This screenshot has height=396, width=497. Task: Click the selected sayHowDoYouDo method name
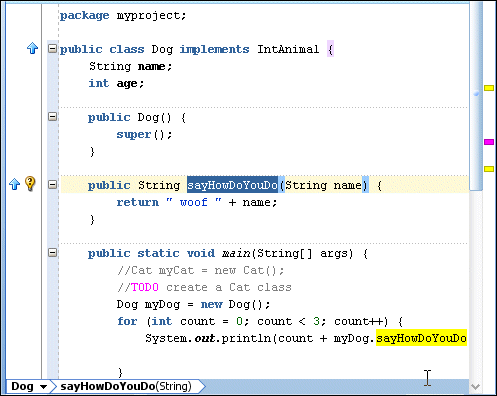click(x=232, y=185)
